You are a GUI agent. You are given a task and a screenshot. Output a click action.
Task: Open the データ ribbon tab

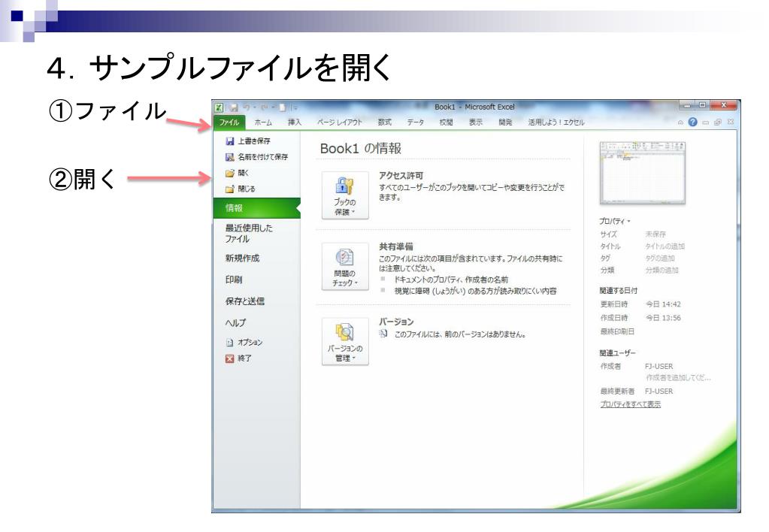point(416,122)
